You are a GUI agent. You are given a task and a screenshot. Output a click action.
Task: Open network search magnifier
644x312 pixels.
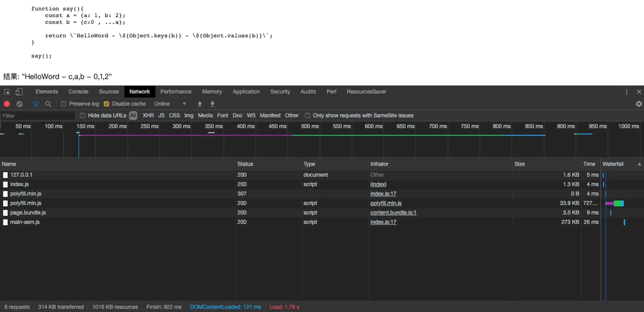[48, 104]
